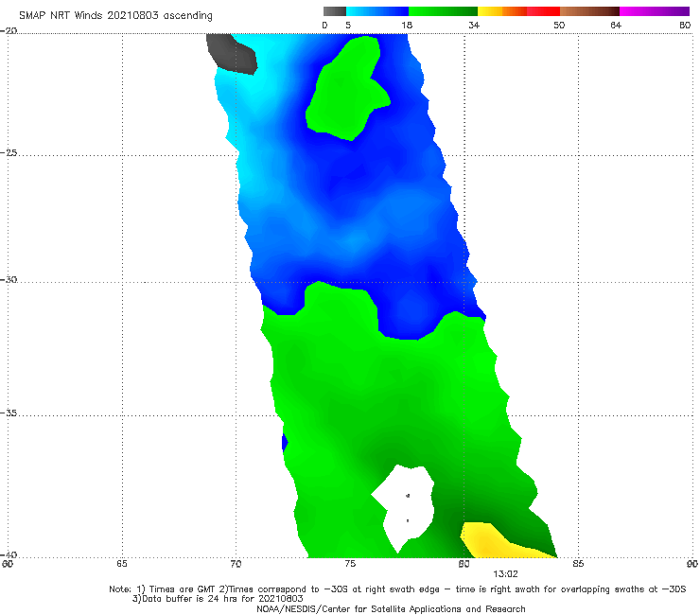Viewport: 700px width, 615px height.
Task: Click the '50' label under the color bar
Action: click(559, 26)
